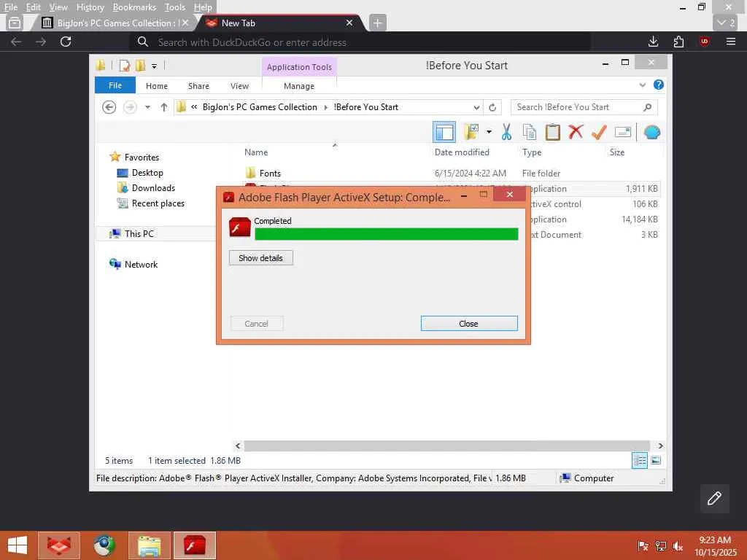Select Desktop in Favorites
Image resolution: width=747 pixels, height=560 pixels.
(147, 173)
